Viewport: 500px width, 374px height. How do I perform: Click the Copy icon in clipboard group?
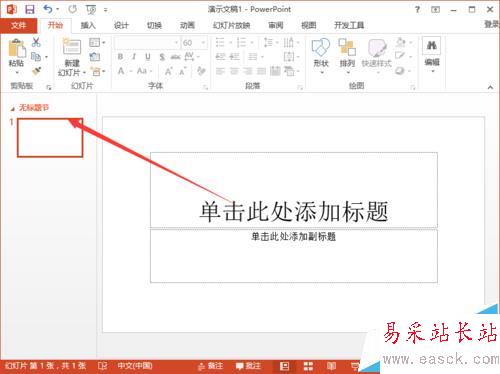[36, 57]
